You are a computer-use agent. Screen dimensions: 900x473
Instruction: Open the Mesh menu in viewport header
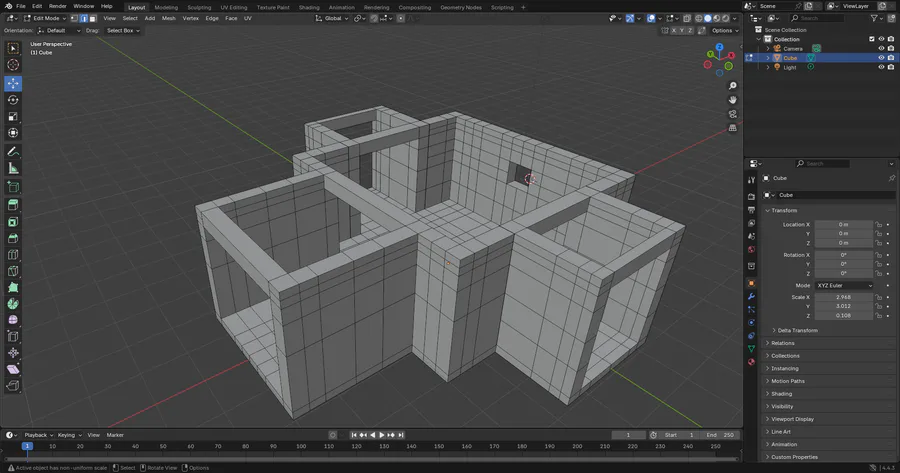169,18
